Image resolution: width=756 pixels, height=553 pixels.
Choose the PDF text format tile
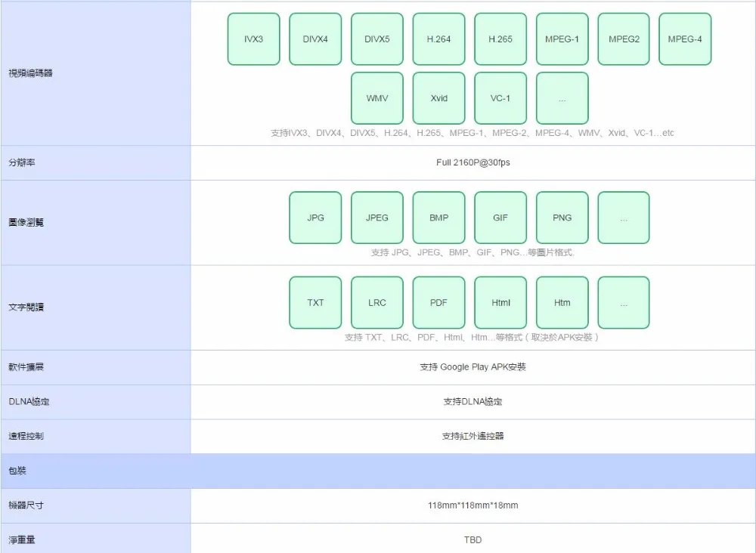438,302
